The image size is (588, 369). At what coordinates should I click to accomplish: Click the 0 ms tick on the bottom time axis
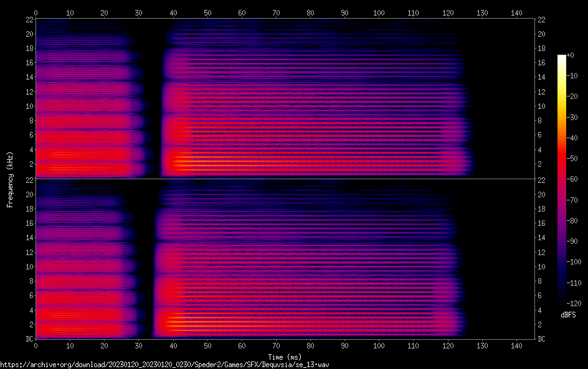(x=36, y=345)
